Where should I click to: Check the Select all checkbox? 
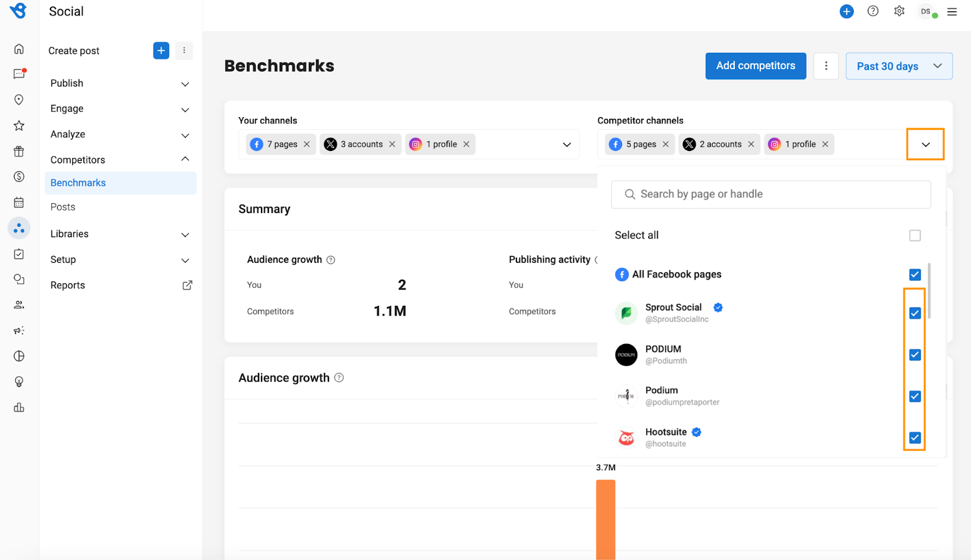click(915, 235)
